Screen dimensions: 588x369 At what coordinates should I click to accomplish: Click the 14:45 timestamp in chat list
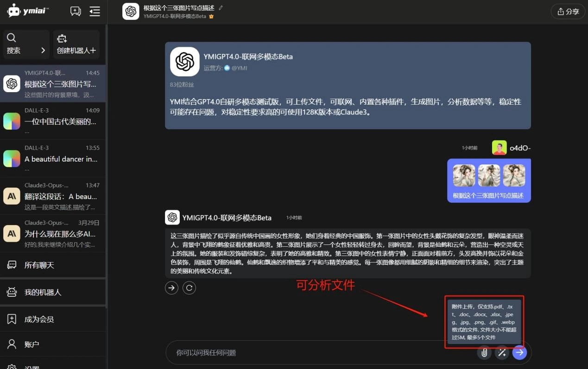click(93, 73)
